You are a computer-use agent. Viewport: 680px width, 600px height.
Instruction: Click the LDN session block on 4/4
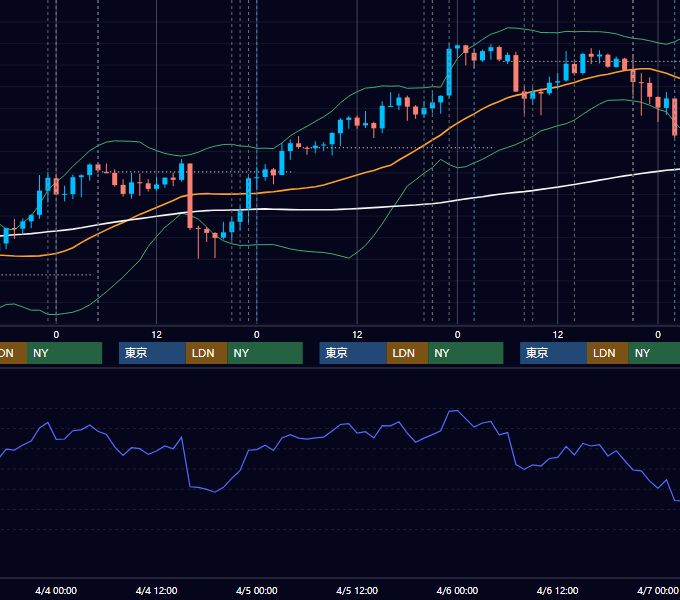pos(206,353)
